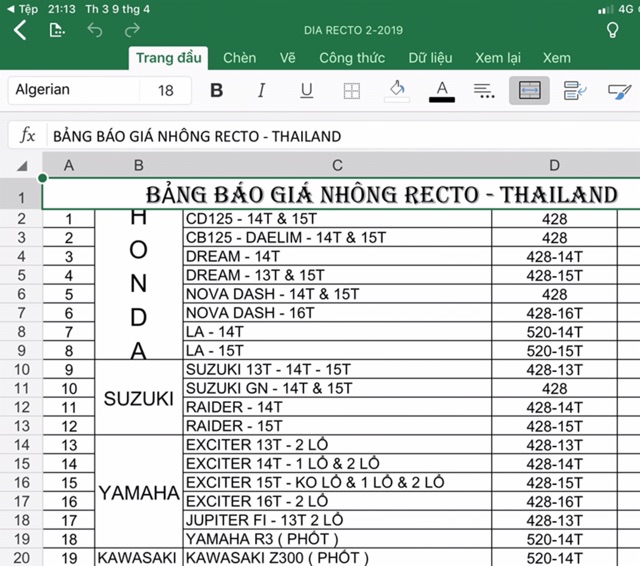Select cell DREAM - 14T
640x566 pixels.
tap(337, 256)
